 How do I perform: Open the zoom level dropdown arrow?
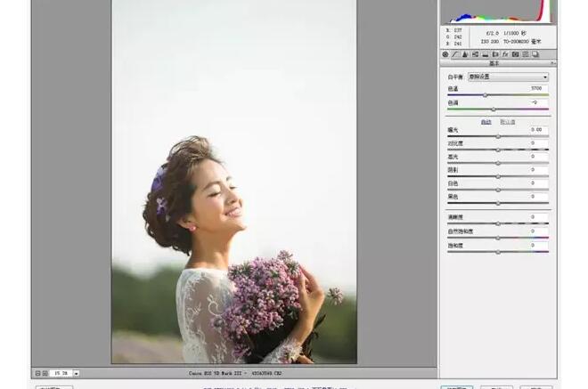77,373
